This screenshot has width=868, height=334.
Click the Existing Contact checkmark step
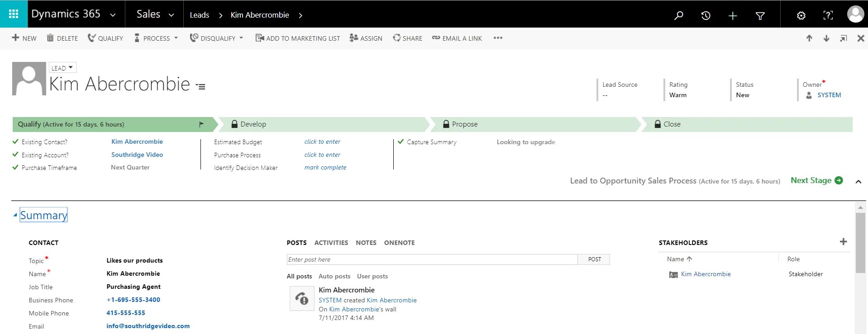(15, 141)
